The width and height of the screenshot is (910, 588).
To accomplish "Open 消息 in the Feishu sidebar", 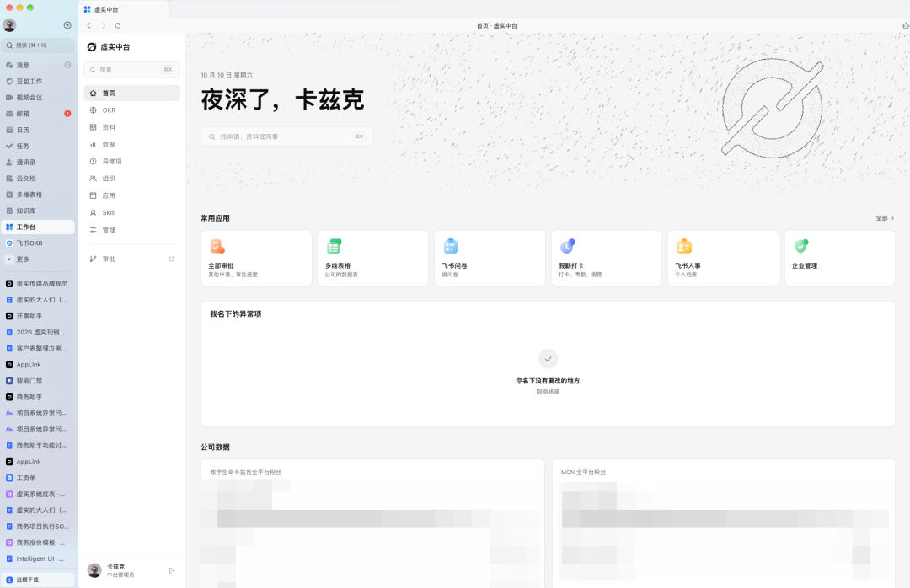I will coord(38,65).
